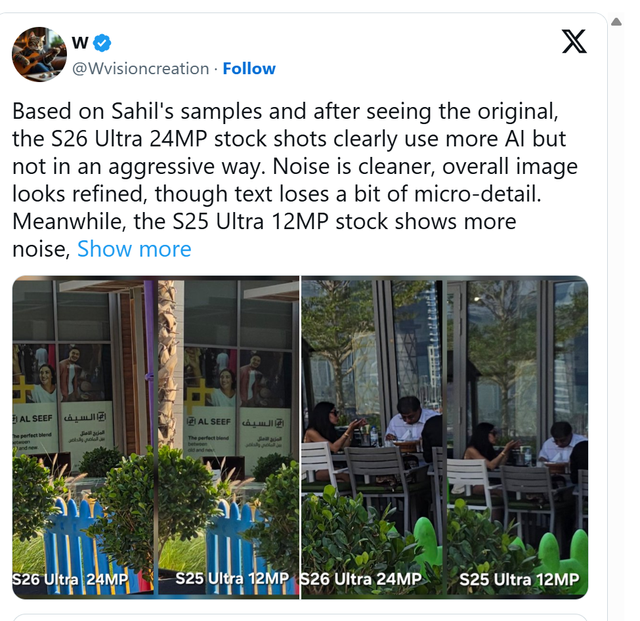640x621 pixels.
Task: Click "S25 Ultra 12MP" label on storefront photo
Action: coord(232,578)
